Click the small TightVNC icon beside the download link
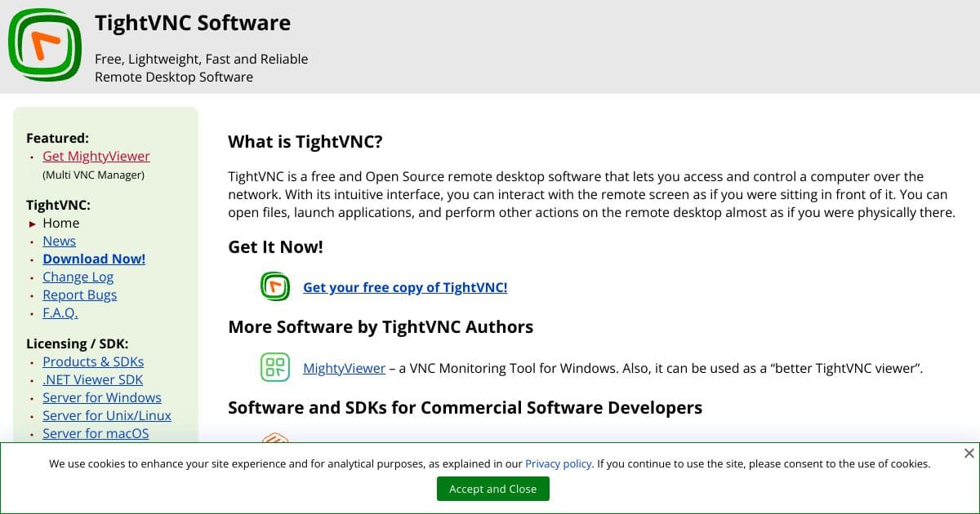This screenshot has width=980, height=514. [275, 286]
